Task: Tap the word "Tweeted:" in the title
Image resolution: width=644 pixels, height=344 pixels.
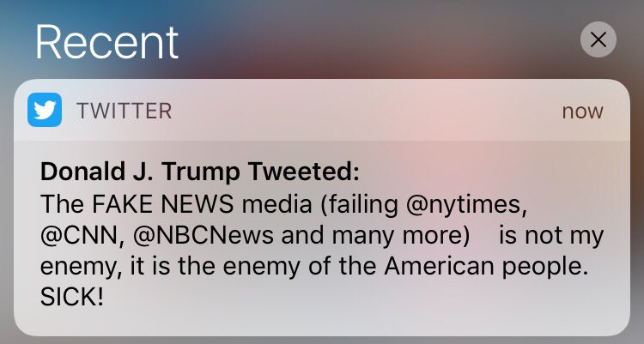Action: [x=304, y=172]
